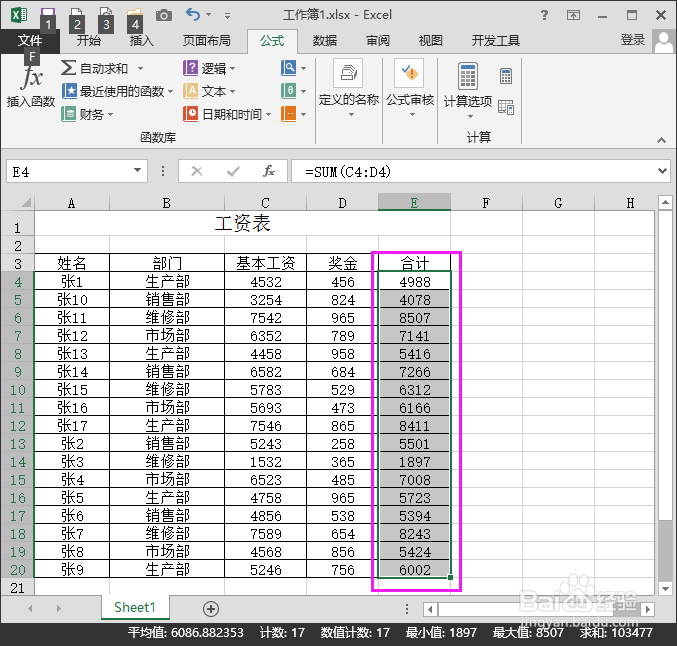Click the vertical scrollbar up arrow
The height and width of the screenshot is (646, 677).
point(665,202)
